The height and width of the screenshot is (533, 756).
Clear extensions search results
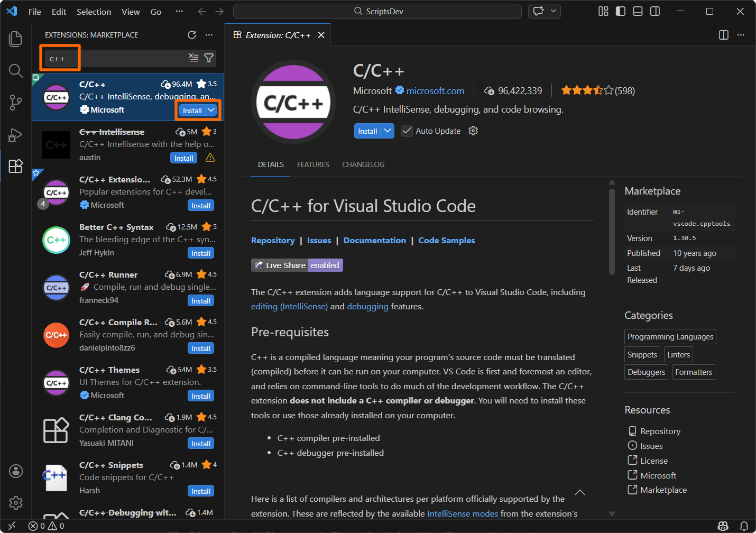pos(193,58)
